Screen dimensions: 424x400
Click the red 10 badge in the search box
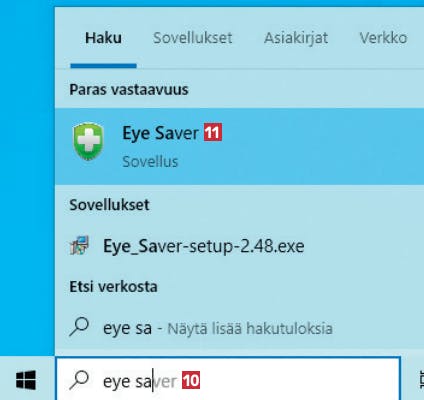pyautogui.click(x=191, y=380)
